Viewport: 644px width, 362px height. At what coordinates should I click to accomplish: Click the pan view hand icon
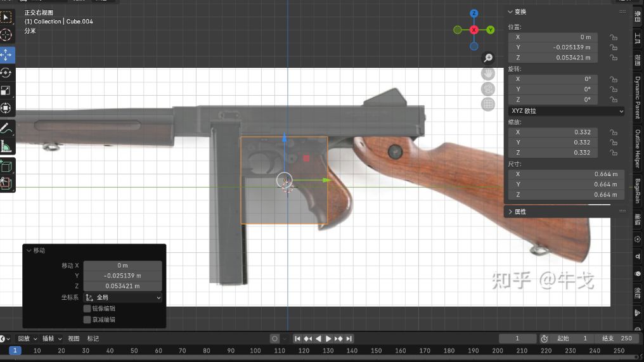[x=488, y=74]
